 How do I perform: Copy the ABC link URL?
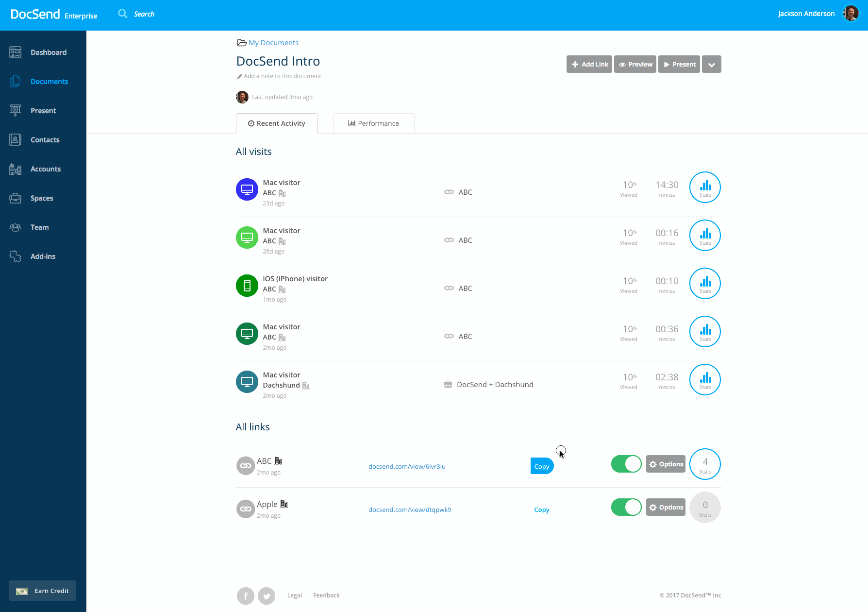pos(542,466)
